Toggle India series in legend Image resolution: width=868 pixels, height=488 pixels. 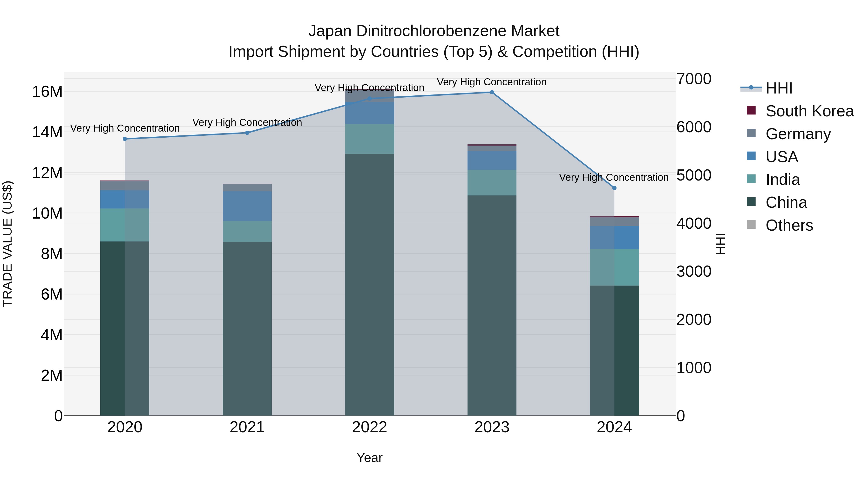click(773, 180)
